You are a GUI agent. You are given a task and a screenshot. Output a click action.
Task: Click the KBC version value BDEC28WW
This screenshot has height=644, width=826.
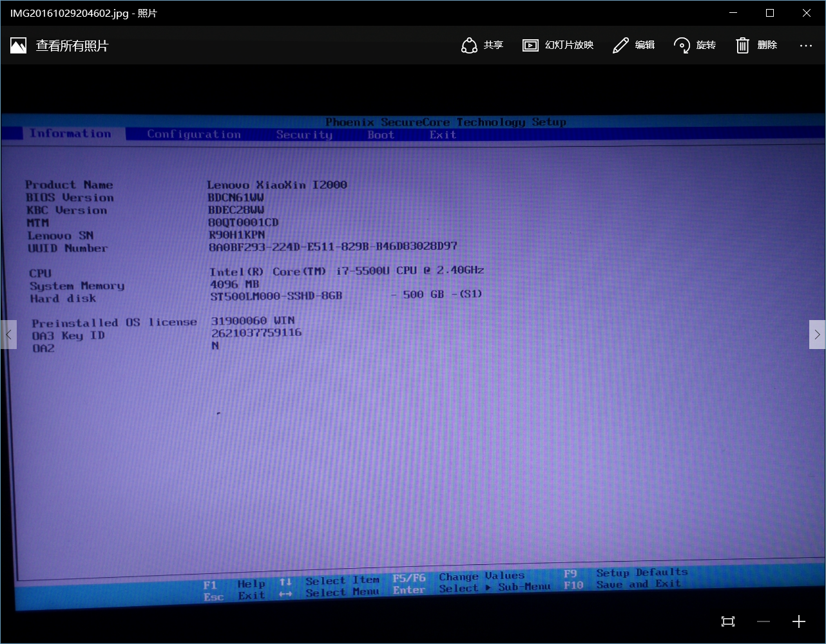[236, 210]
